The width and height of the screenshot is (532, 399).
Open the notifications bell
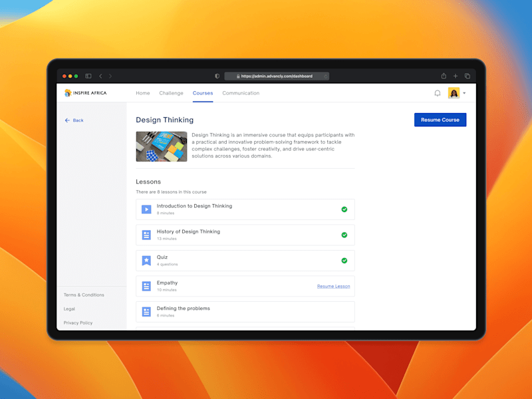coord(438,93)
